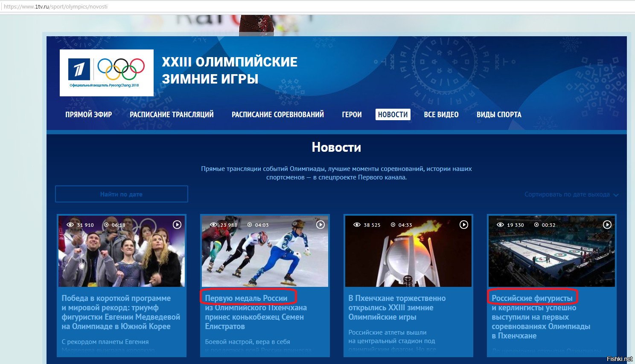Click the clock icon next to 06:18
This screenshot has width=635, height=364.
(106, 225)
